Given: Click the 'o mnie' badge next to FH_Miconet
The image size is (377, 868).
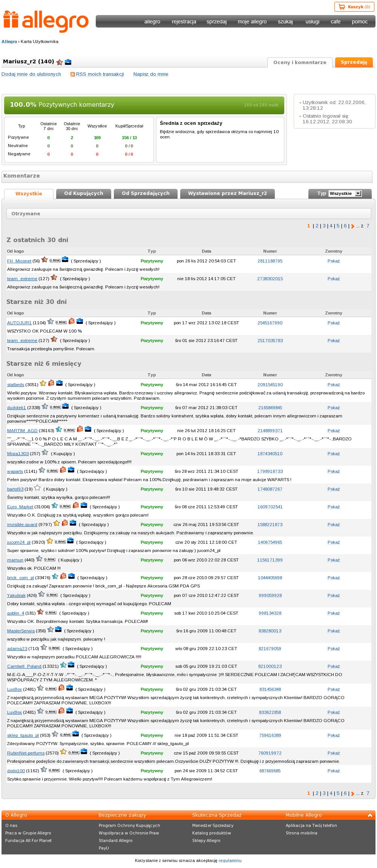Looking at the screenshot, I should click(55, 261).
